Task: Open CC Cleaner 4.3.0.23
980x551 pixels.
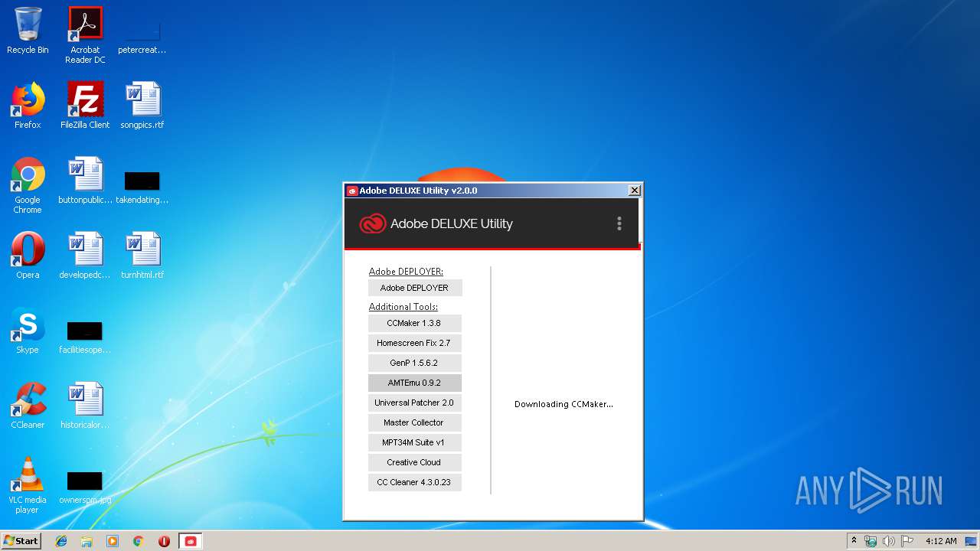Action: tap(415, 482)
